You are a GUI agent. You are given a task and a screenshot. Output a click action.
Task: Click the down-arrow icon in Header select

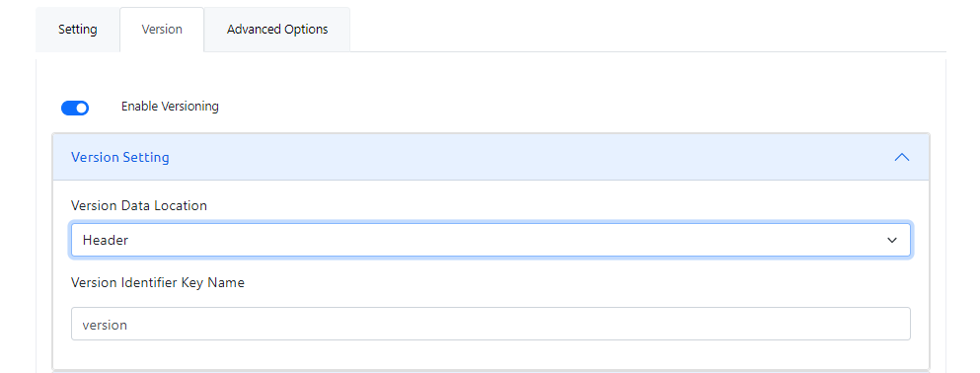point(892,241)
